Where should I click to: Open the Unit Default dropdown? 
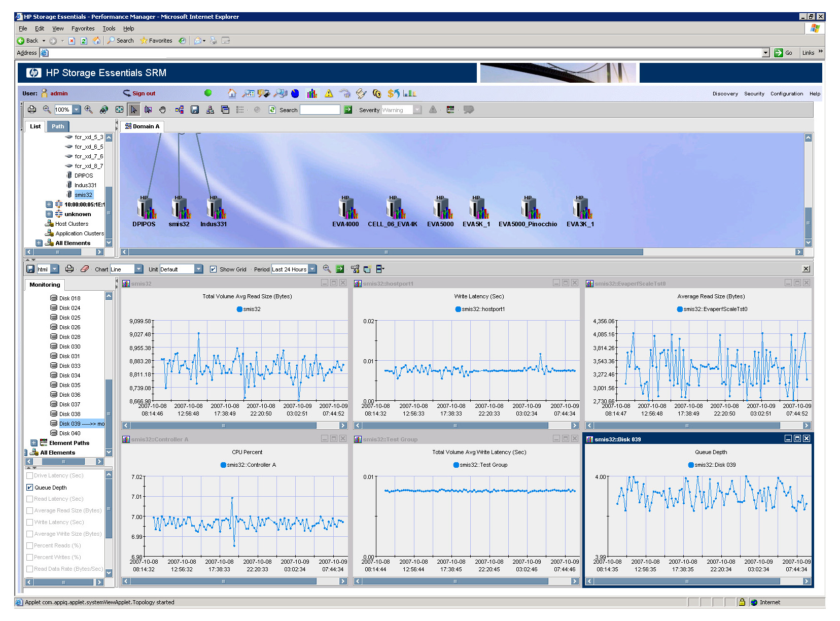(199, 269)
